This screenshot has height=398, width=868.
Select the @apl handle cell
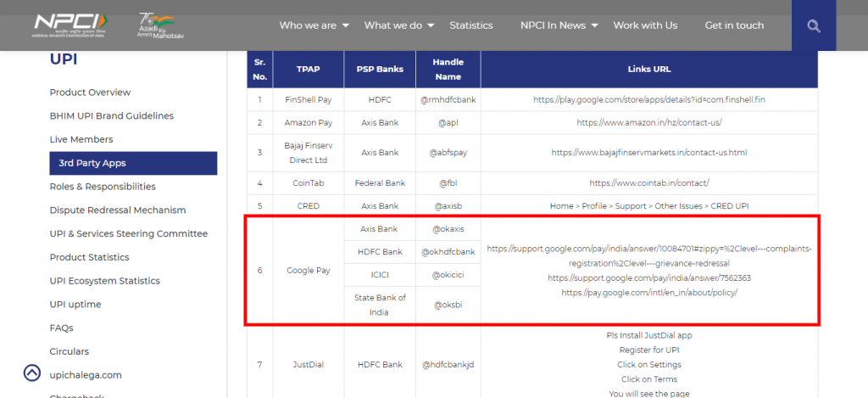coord(448,122)
